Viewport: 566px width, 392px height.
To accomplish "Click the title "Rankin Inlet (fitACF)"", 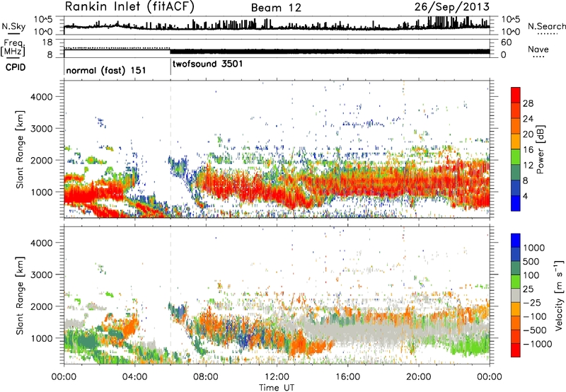I will click(129, 7).
